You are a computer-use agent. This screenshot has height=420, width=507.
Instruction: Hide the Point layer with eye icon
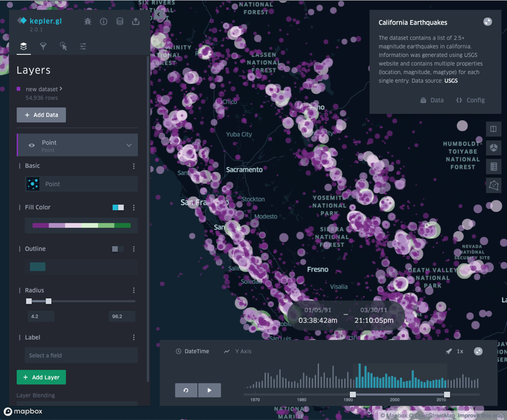click(x=32, y=145)
